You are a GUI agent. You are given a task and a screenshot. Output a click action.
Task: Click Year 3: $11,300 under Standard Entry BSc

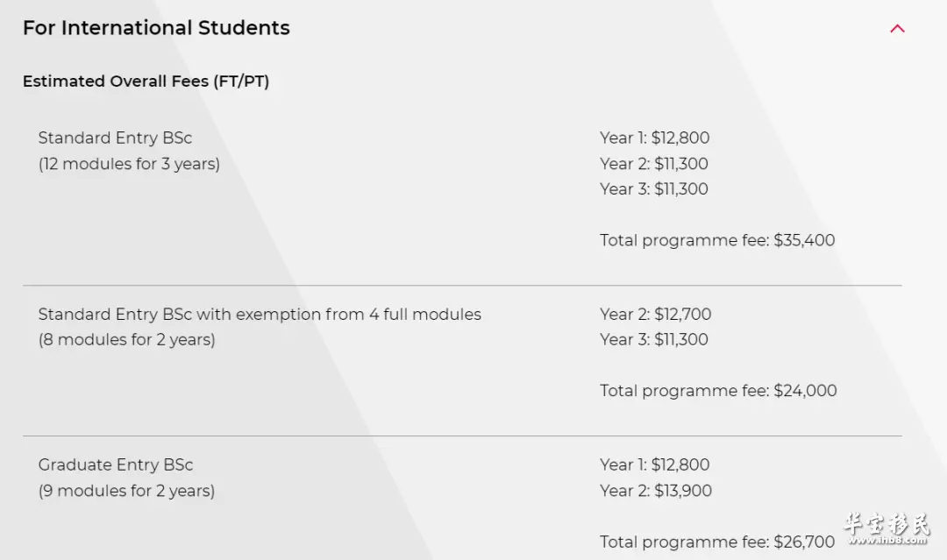tap(654, 189)
